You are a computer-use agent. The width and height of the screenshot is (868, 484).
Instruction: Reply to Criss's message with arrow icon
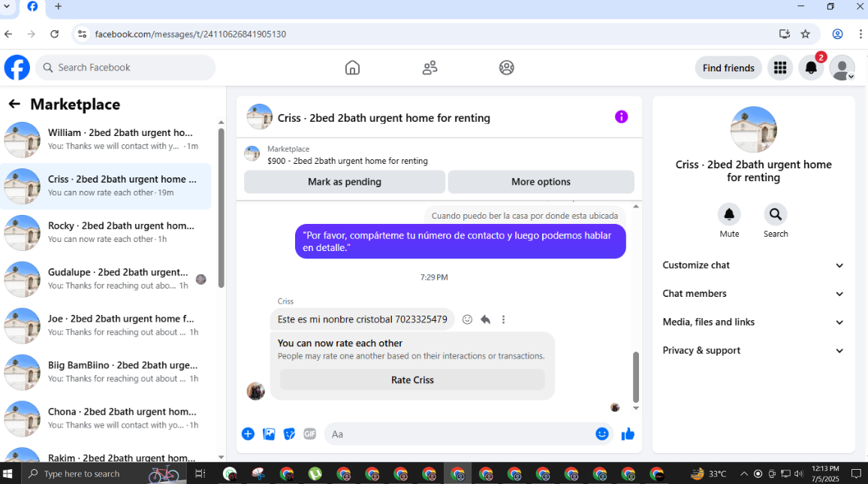point(486,319)
